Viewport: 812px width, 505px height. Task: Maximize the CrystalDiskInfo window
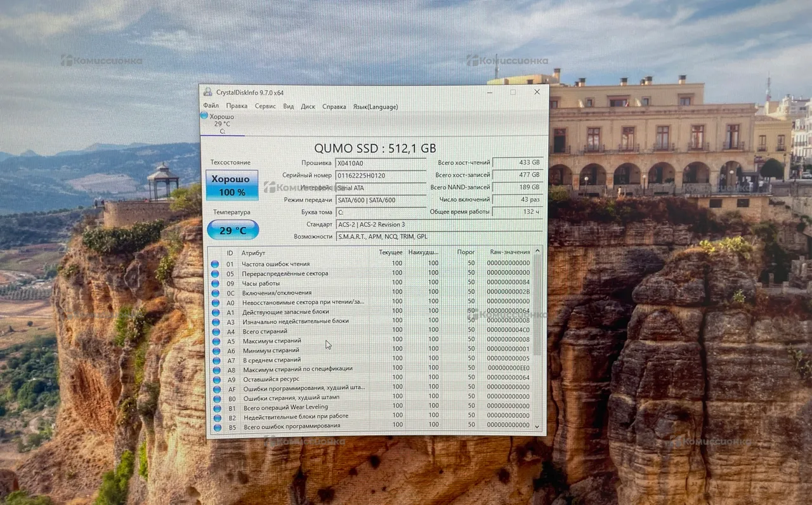coord(513,92)
